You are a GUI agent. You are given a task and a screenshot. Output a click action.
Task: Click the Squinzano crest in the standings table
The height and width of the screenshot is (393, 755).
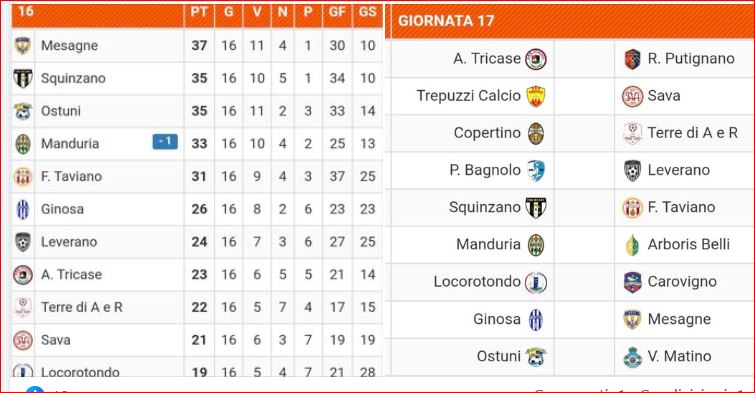click(x=23, y=79)
